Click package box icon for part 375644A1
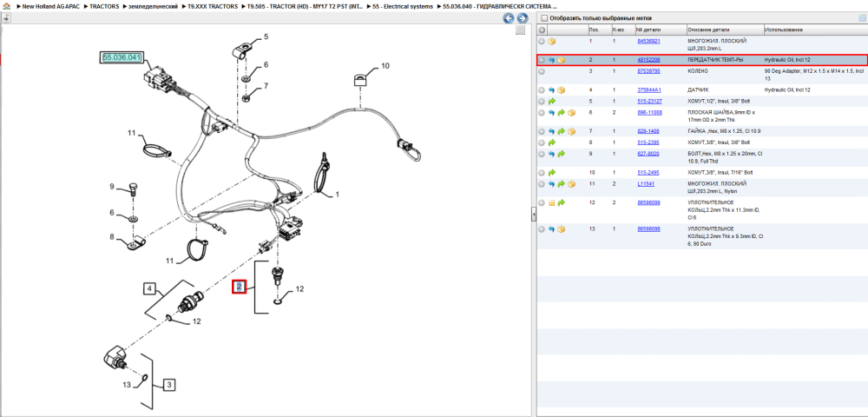The width and height of the screenshot is (868, 417). point(562,89)
